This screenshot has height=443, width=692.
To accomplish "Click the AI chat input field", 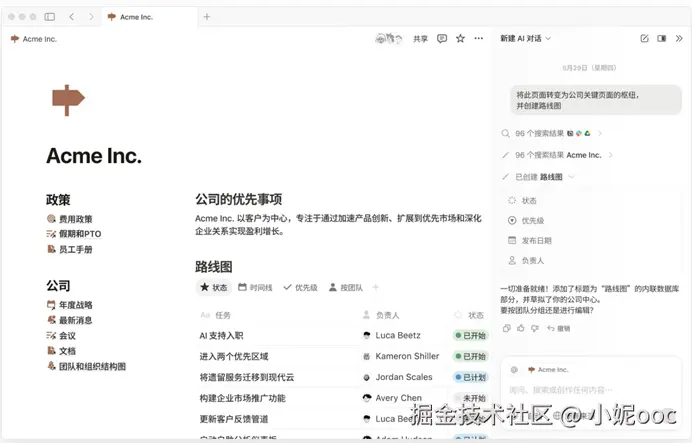I will [x=591, y=390].
